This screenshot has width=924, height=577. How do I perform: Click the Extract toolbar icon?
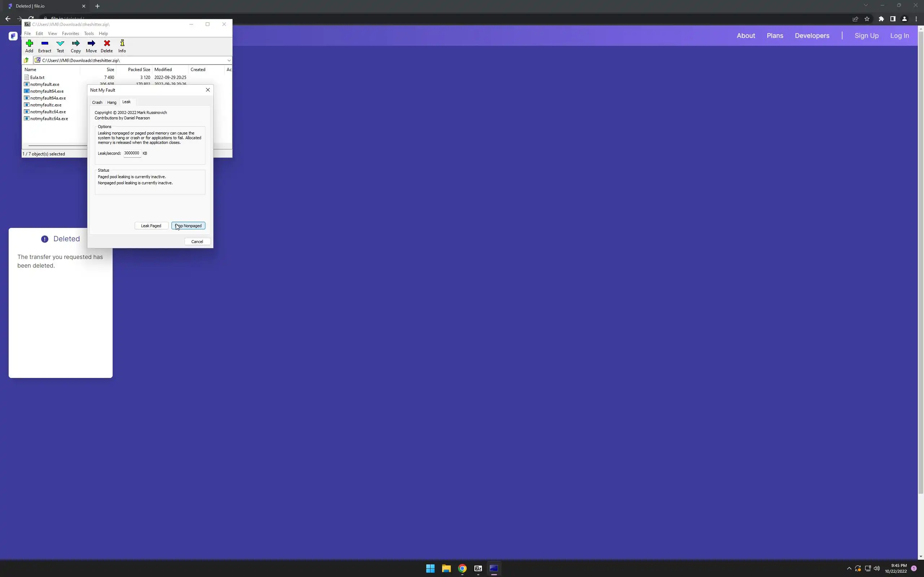(45, 46)
